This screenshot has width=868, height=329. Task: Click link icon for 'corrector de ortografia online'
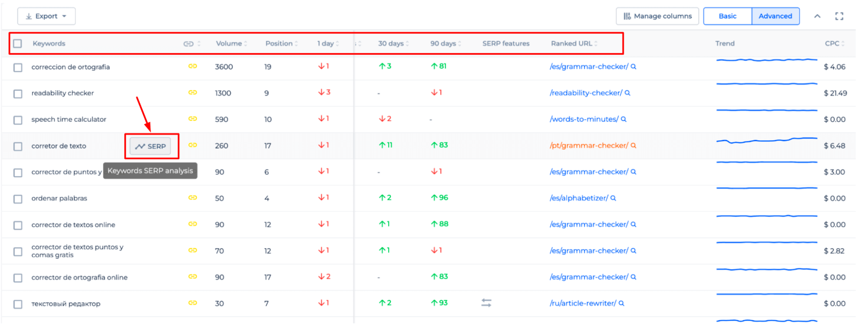click(192, 276)
